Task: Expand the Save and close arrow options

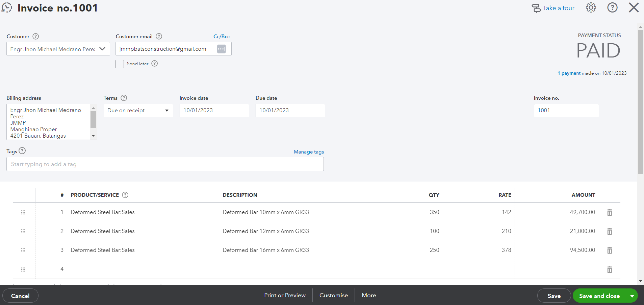Action: [632, 296]
